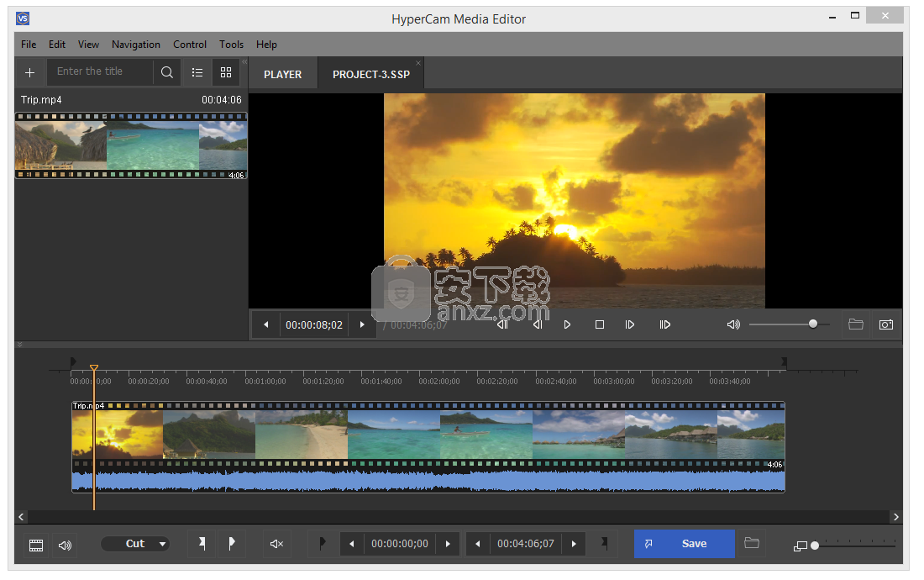Take a snapshot with camera icon
Viewport: 924px width, 580px height.
pos(885,324)
